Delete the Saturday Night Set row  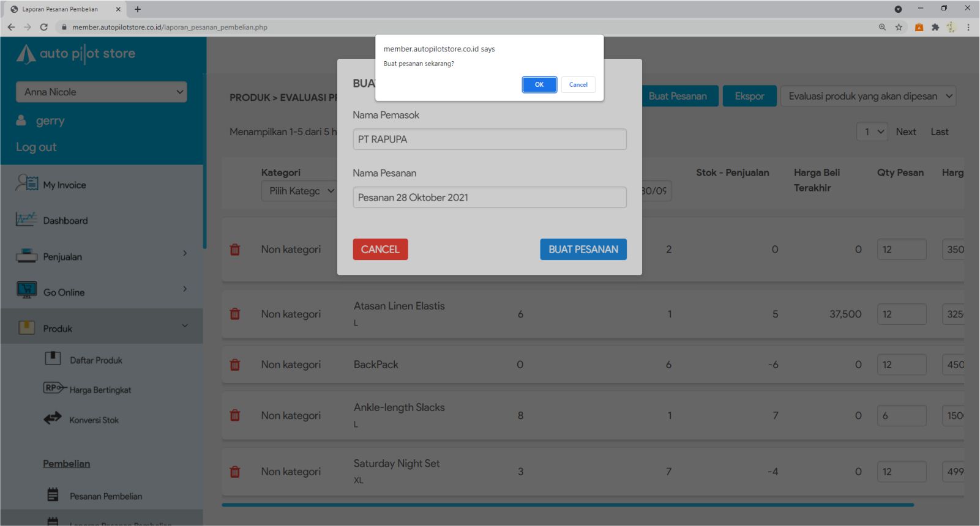pos(235,472)
